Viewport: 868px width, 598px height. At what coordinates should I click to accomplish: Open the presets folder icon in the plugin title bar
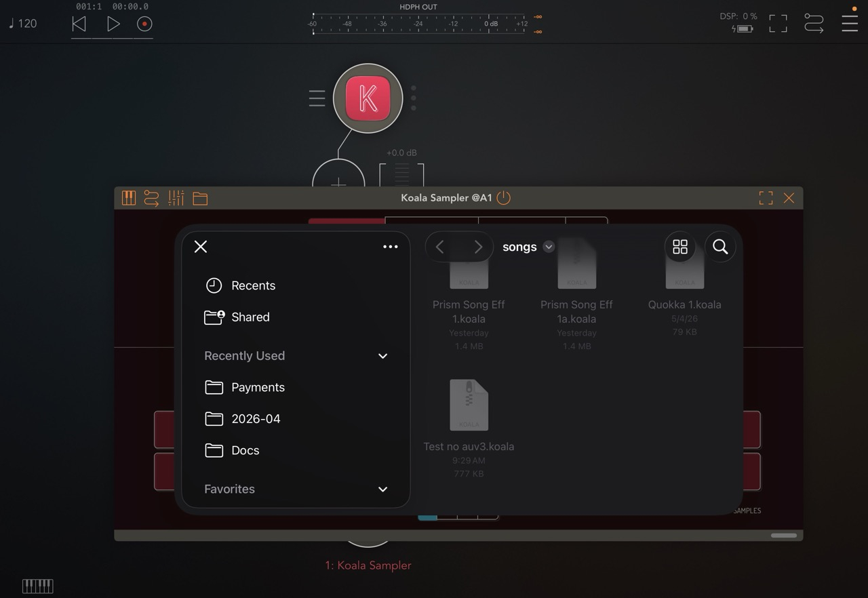coord(200,198)
